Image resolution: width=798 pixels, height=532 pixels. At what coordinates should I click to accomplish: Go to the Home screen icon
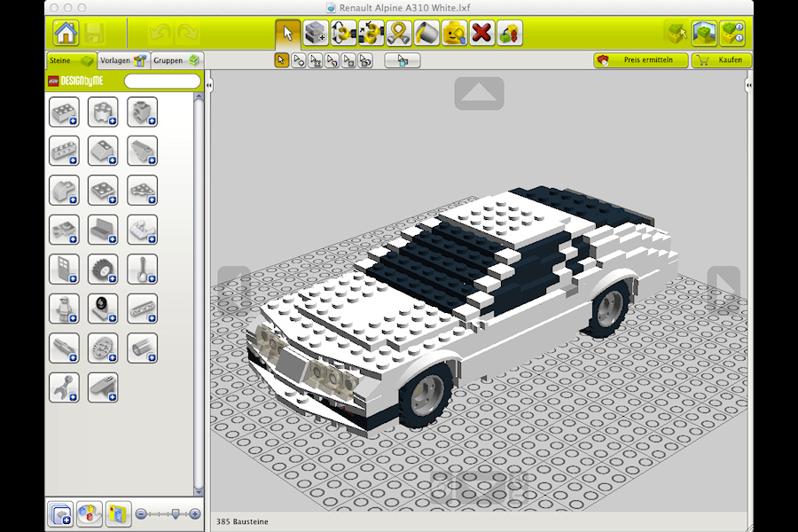click(66, 34)
